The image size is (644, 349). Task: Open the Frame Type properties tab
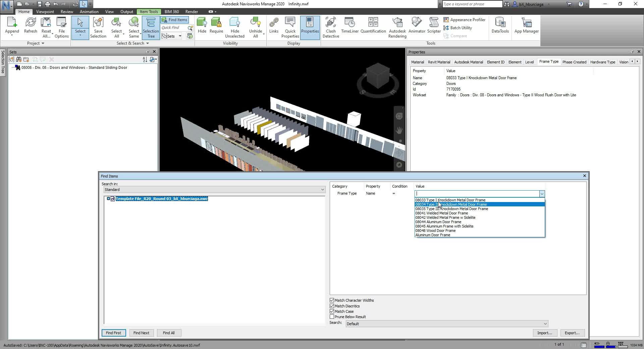[549, 62]
